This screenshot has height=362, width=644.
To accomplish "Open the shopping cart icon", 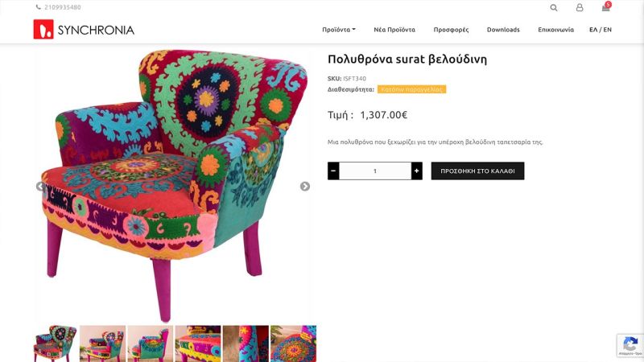I will coord(605,7).
